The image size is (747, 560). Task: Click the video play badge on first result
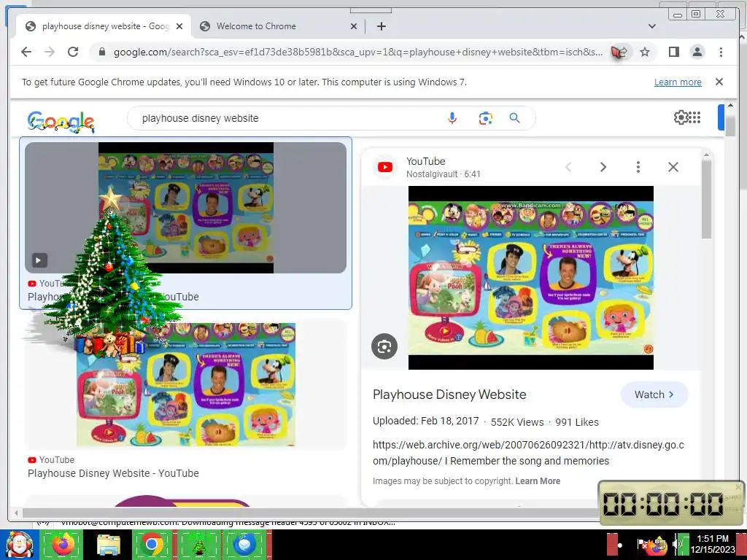(39, 260)
